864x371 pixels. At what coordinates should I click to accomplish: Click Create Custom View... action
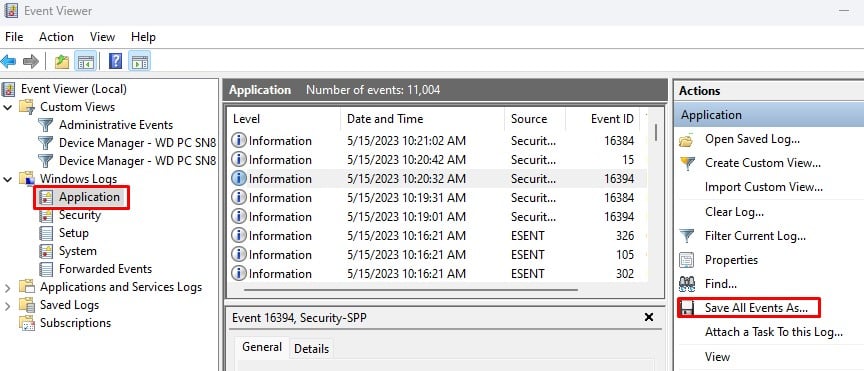763,163
